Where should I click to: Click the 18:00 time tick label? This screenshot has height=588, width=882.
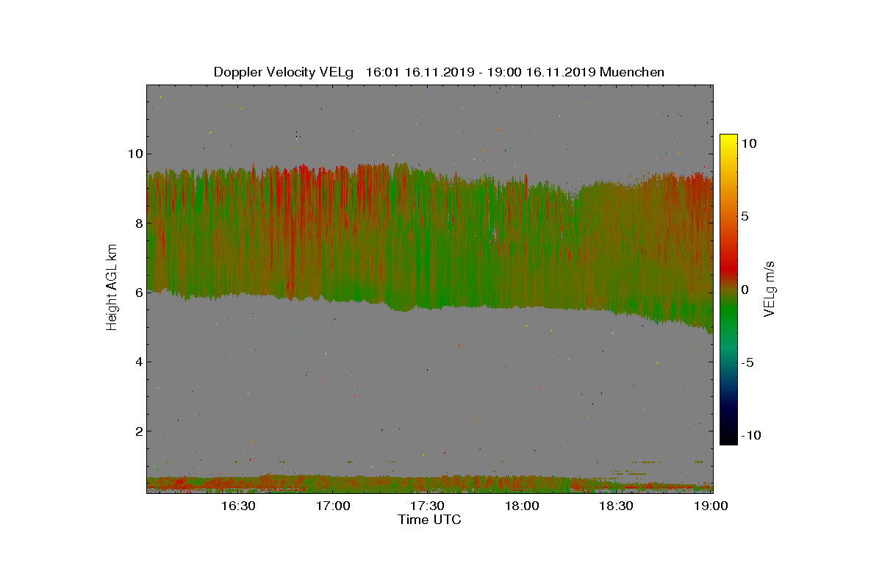click(x=523, y=506)
